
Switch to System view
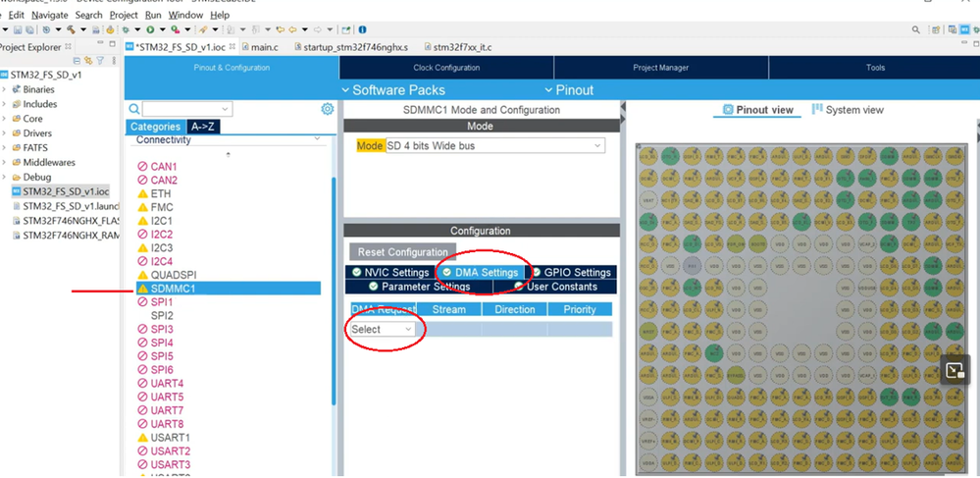848,110
